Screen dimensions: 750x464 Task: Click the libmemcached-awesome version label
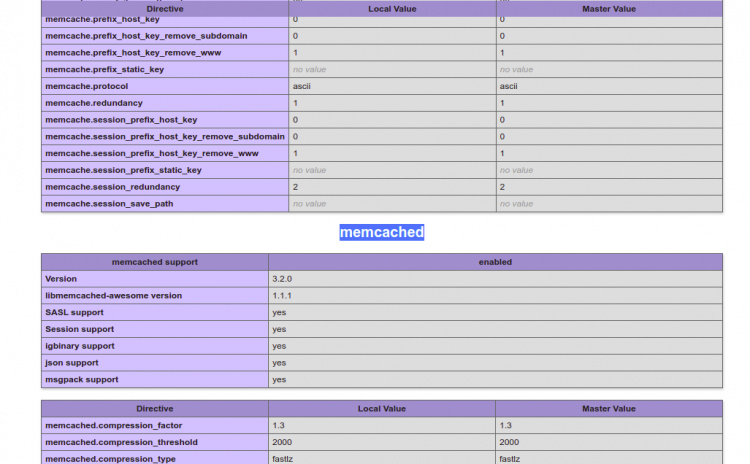pyautogui.click(x=114, y=296)
